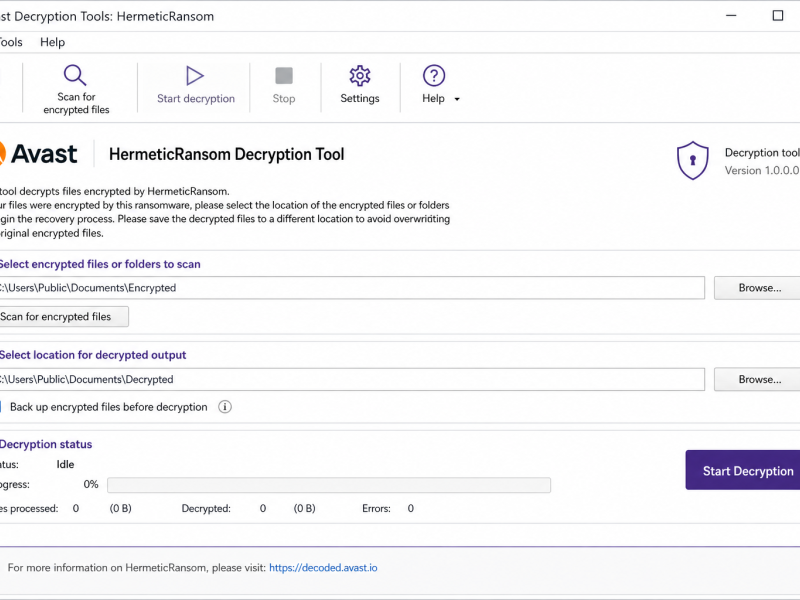Click the decryption progress bar

(x=329, y=485)
